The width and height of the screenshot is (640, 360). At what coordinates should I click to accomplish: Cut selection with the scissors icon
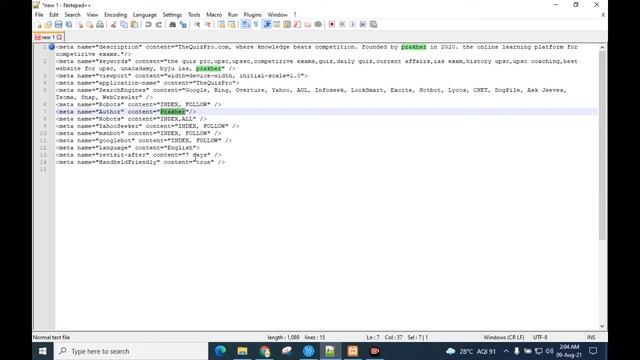[113, 24]
